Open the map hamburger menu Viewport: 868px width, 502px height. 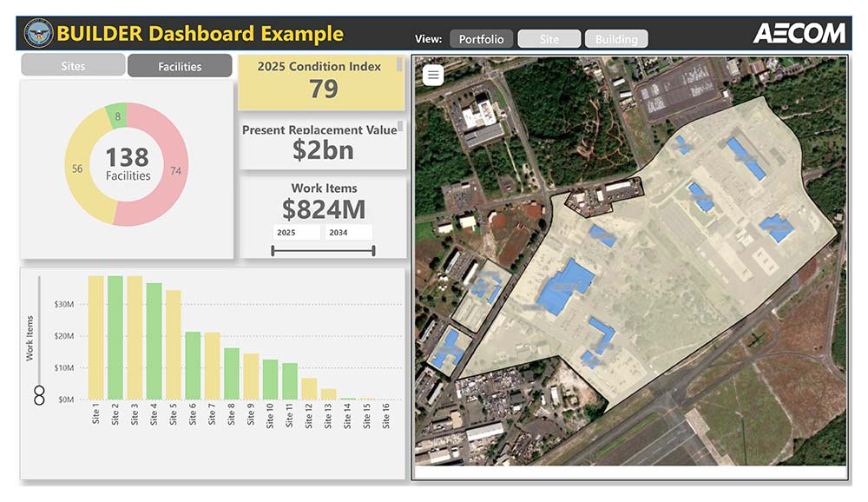pyautogui.click(x=434, y=76)
